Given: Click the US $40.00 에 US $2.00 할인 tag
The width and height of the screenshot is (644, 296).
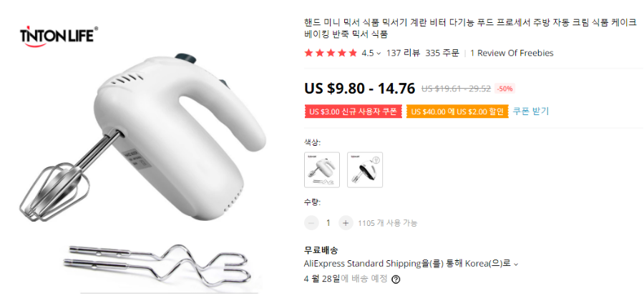Looking at the screenshot, I should (457, 112).
